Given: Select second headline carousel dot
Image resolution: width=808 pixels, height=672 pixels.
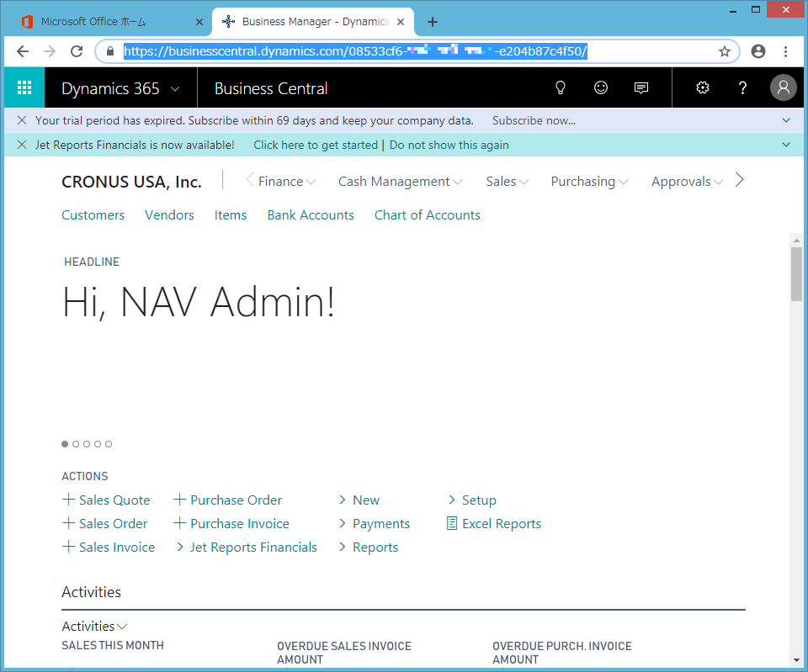Looking at the screenshot, I should tap(76, 444).
